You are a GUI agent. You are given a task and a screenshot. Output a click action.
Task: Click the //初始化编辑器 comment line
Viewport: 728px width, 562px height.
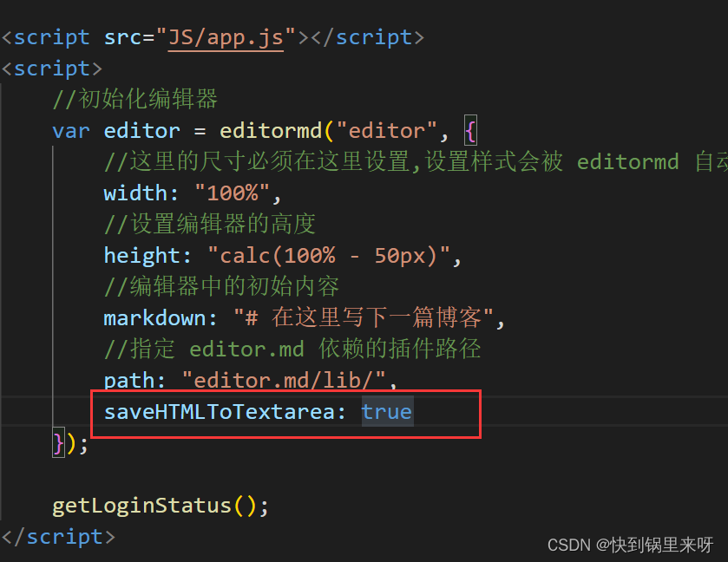134,100
